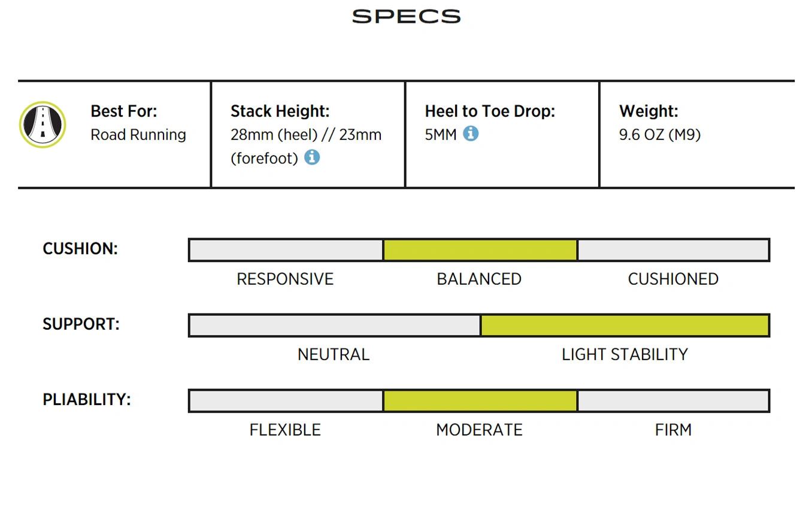Viewport: 812px width, 508px height.
Task: Select the Moderate segment of Pliability bar
Action: pyautogui.click(x=480, y=401)
